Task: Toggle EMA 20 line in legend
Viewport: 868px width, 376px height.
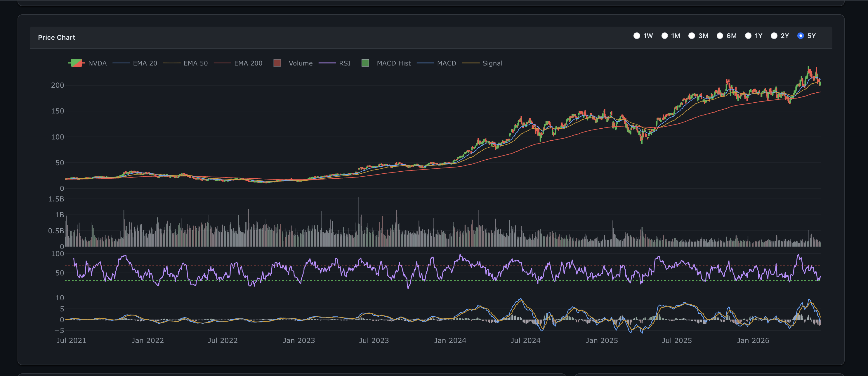Action: pos(135,63)
